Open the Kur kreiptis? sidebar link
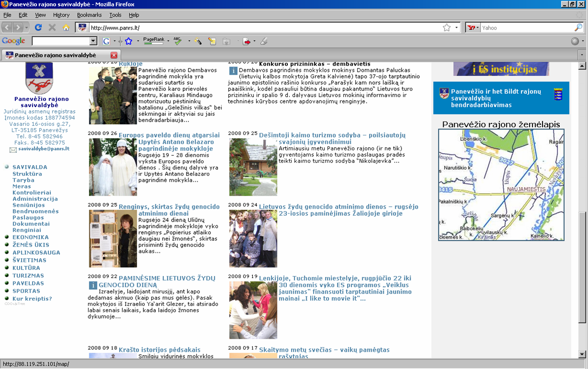The height and width of the screenshot is (369, 588). click(x=32, y=298)
